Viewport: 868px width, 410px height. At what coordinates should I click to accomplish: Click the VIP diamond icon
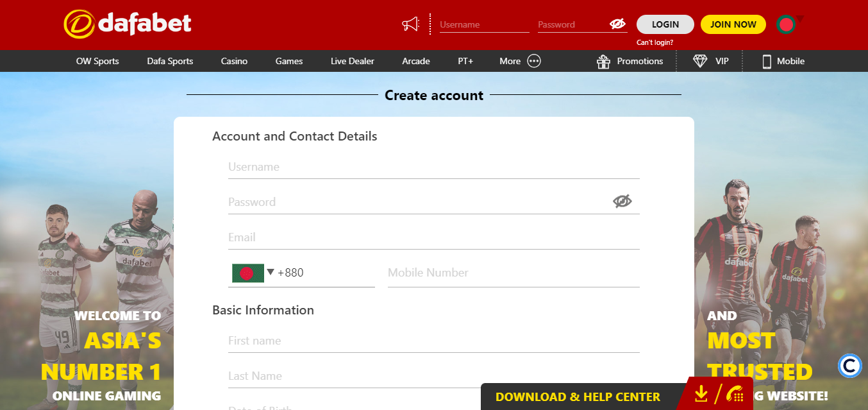700,61
